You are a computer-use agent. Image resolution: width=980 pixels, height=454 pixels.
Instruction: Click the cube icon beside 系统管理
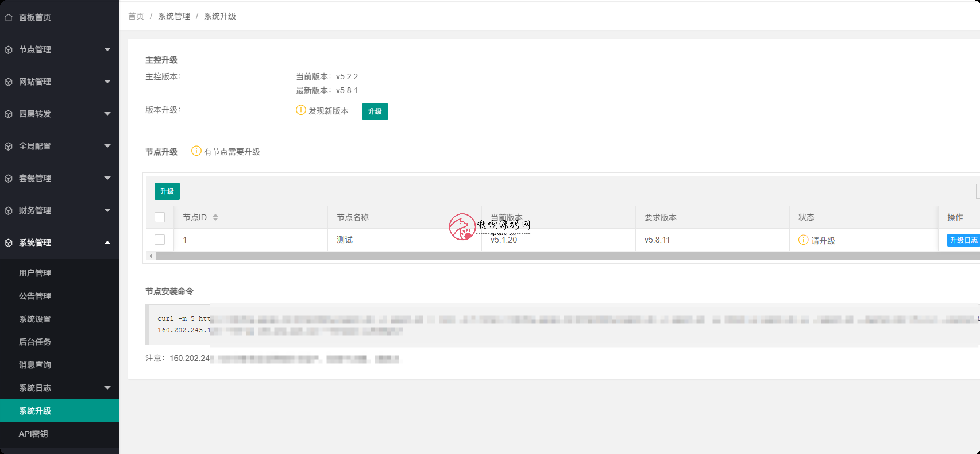(9, 243)
